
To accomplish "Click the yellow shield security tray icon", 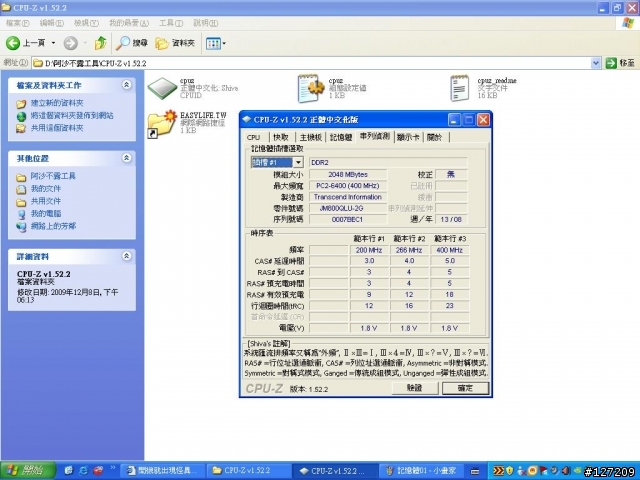I will [x=509, y=471].
